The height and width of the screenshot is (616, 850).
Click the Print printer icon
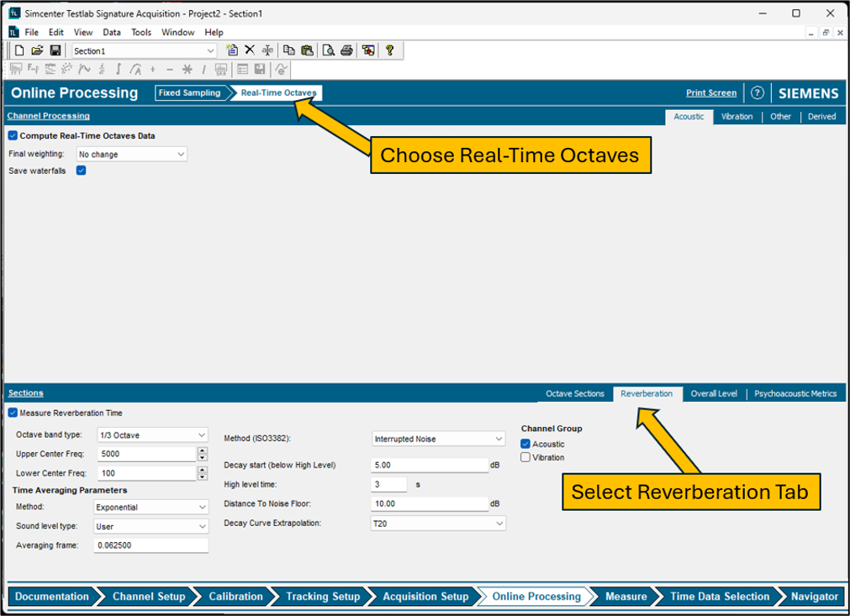pyautogui.click(x=346, y=50)
